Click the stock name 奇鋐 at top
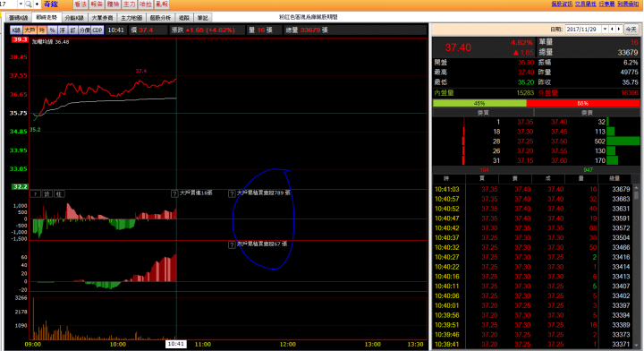Image resolution: width=644 pixels, height=351 pixels. [51, 4]
